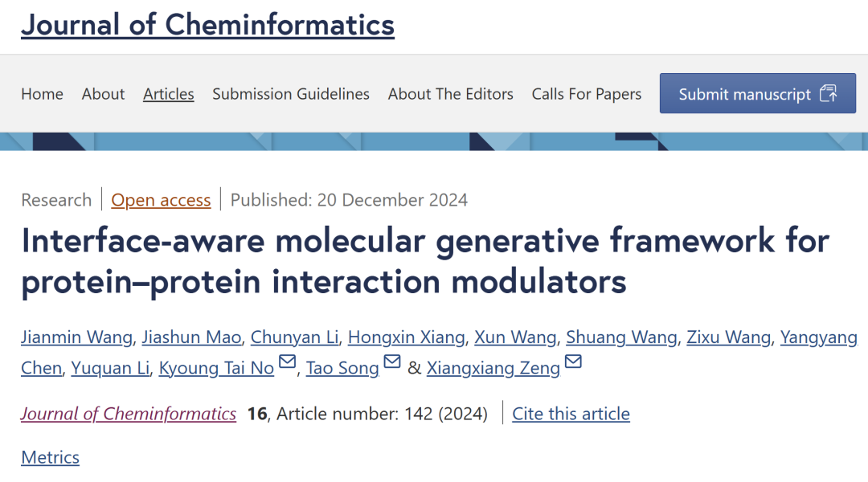Image resolution: width=868 pixels, height=482 pixels.
Task: Click email envelope icon beside Kyoung Tai No
Action: coord(287,362)
